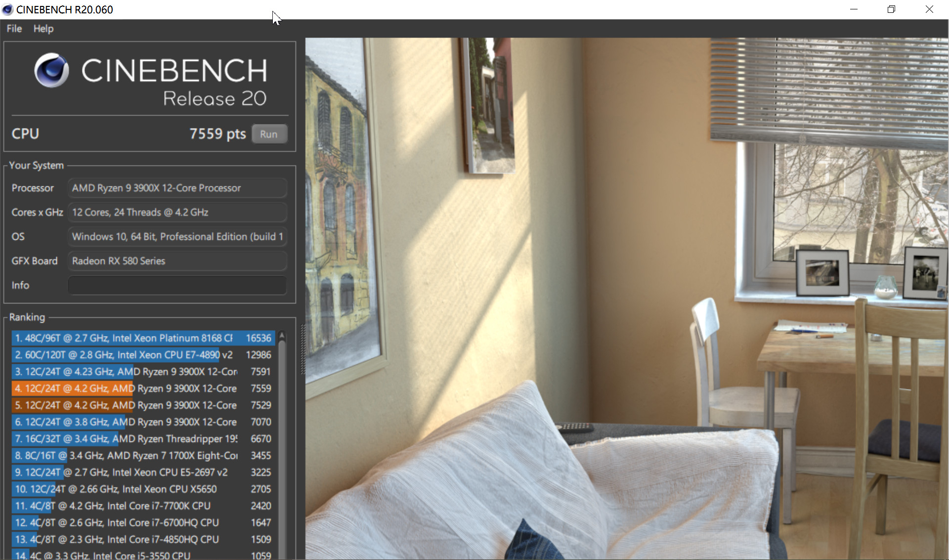Restore down the window
Screen dimensions: 949x560
[891, 9]
